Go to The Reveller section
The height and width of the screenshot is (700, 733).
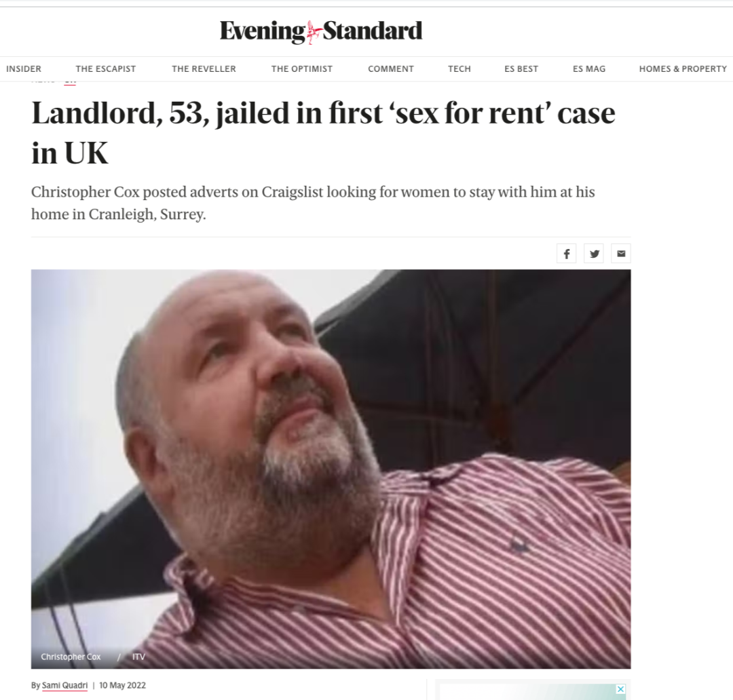204,69
